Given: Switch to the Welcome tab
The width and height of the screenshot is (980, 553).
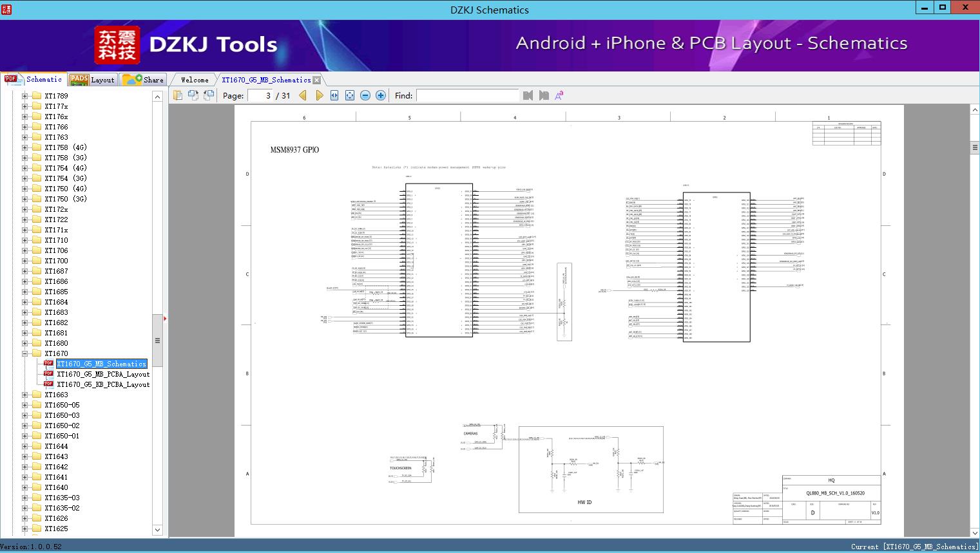Looking at the screenshot, I should coord(195,80).
